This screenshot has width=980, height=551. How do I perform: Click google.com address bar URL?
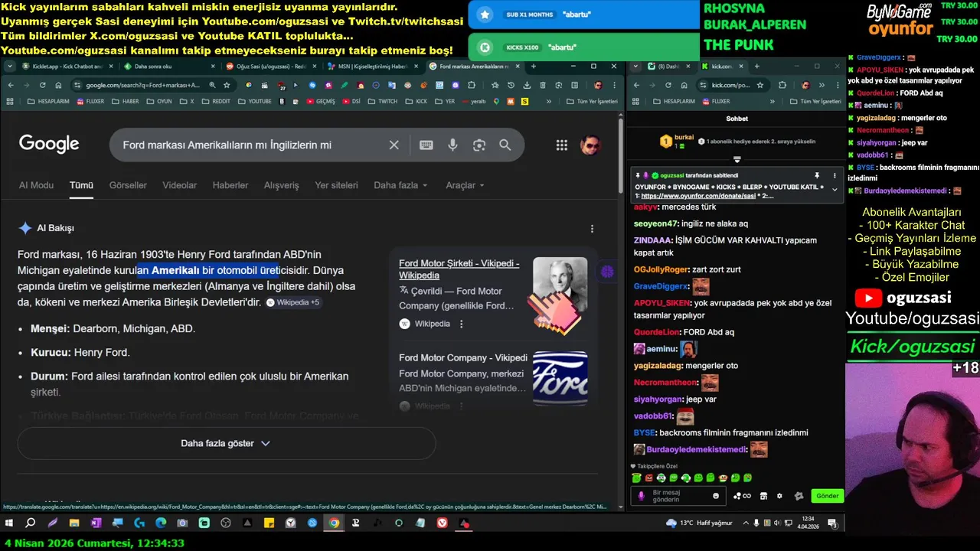142,85
